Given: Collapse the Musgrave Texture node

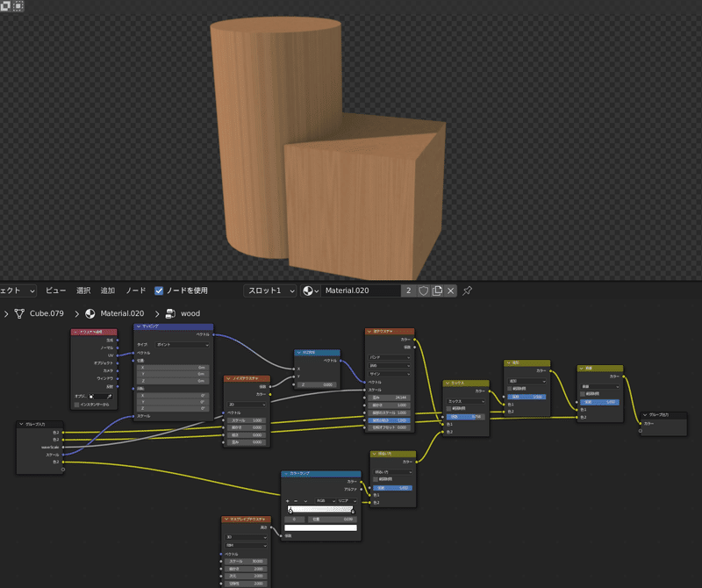Looking at the screenshot, I should pos(226,520).
